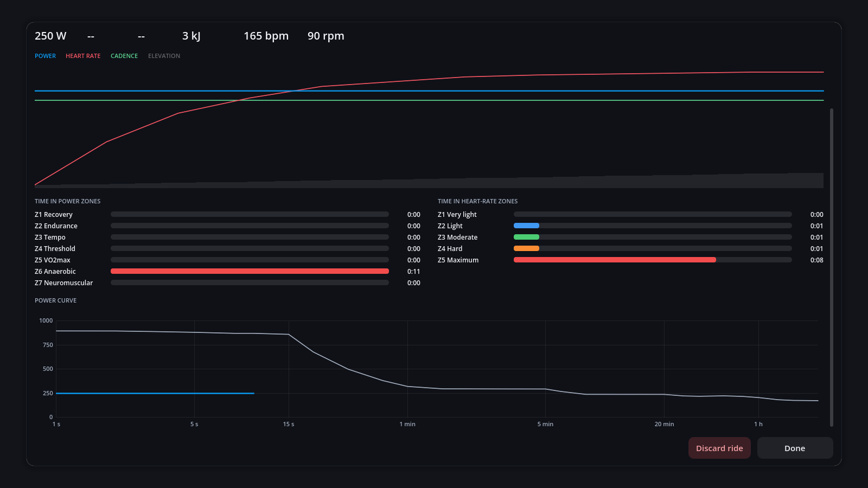
Task: Click the Z4 Hard label
Action: pyautogui.click(x=450, y=249)
